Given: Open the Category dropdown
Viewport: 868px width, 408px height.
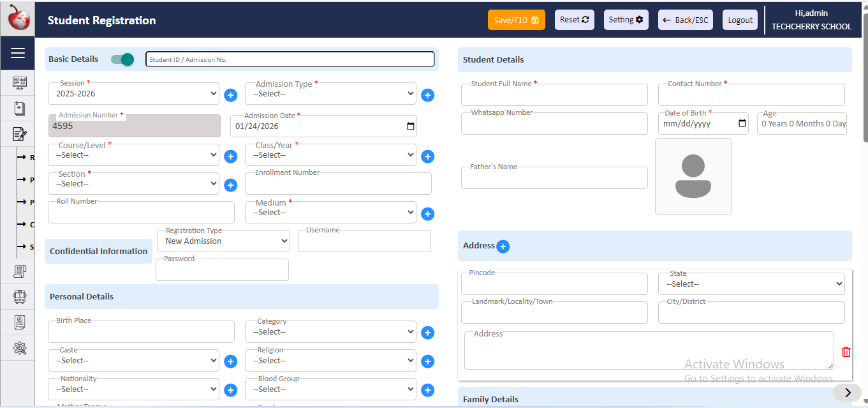Looking at the screenshot, I should tap(330, 332).
